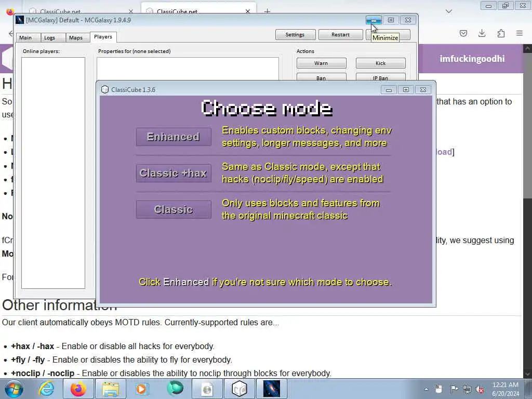This screenshot has height=399, width=532.
Task: Click the Firefox taskbar icon
Action: (x=78, y=389)
